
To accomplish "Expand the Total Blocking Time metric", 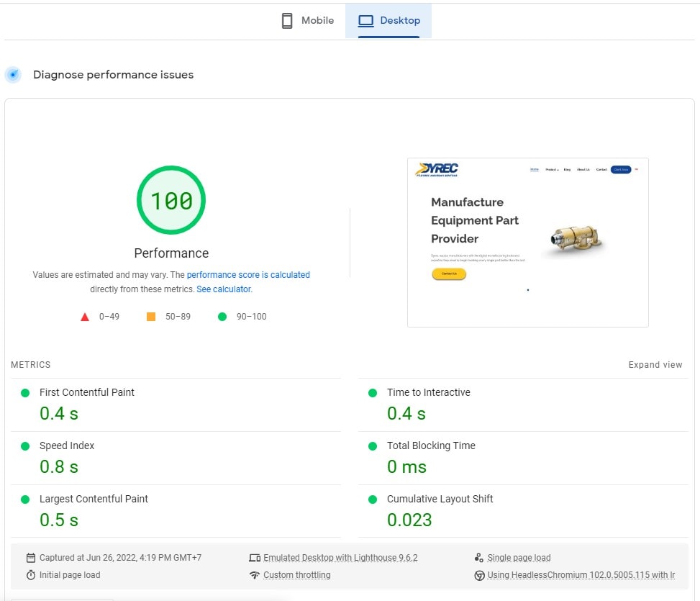I will (x=431, y=446).
